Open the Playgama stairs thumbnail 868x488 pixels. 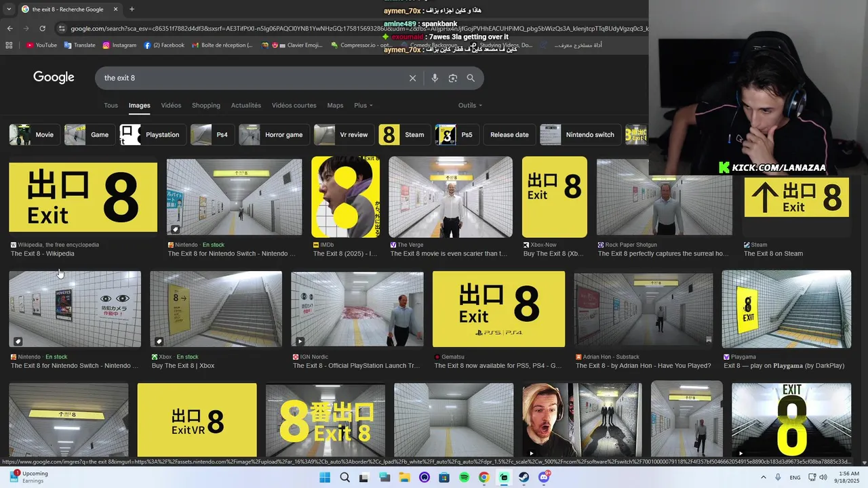787,309
